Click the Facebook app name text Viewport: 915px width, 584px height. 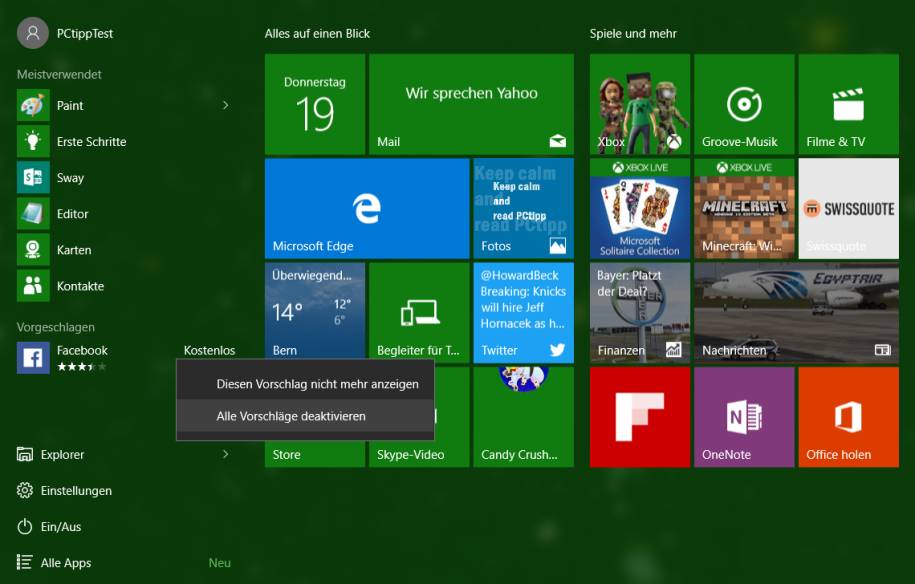(x=82, y=350)
